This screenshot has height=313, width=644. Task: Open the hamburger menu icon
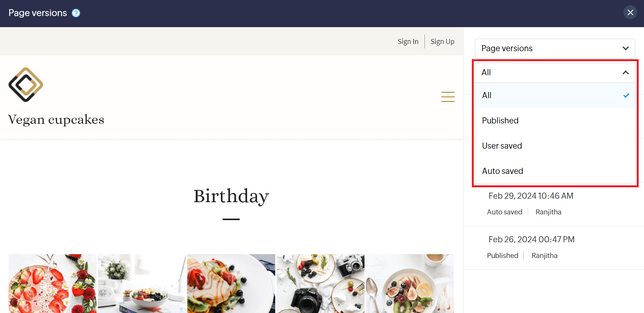coord(448,97)
